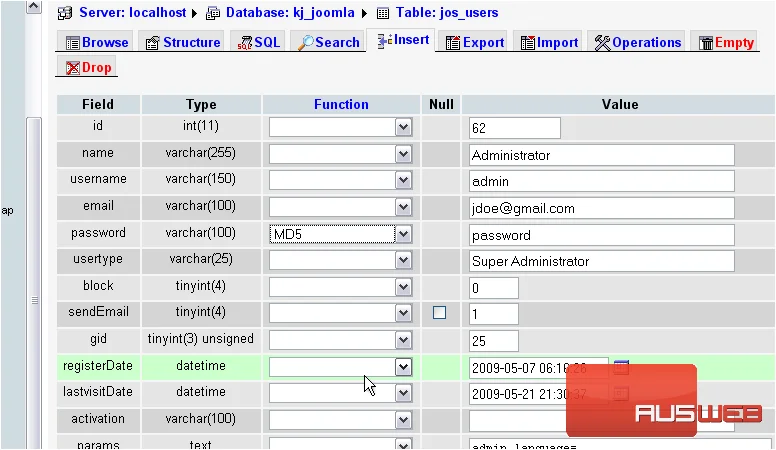Click the table icon beside Table: jos_users
Viewport: 776px width, 450px height.
pos(383,13)
